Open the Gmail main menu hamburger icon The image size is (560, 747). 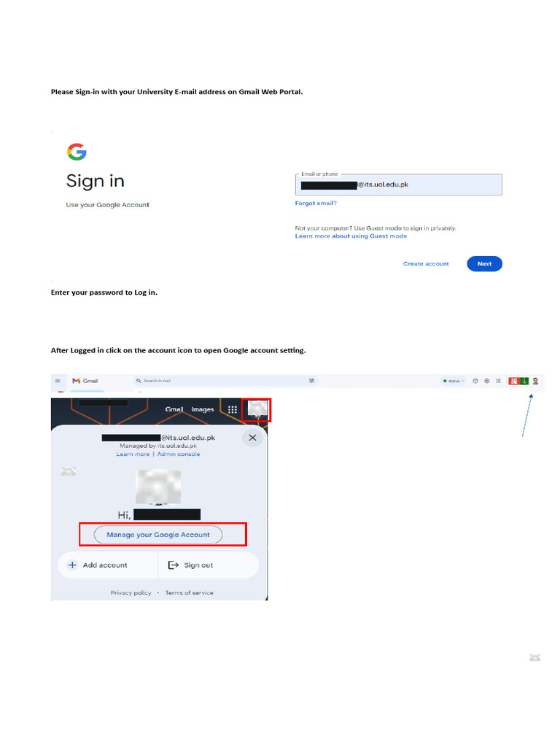[x=58, y=381]
